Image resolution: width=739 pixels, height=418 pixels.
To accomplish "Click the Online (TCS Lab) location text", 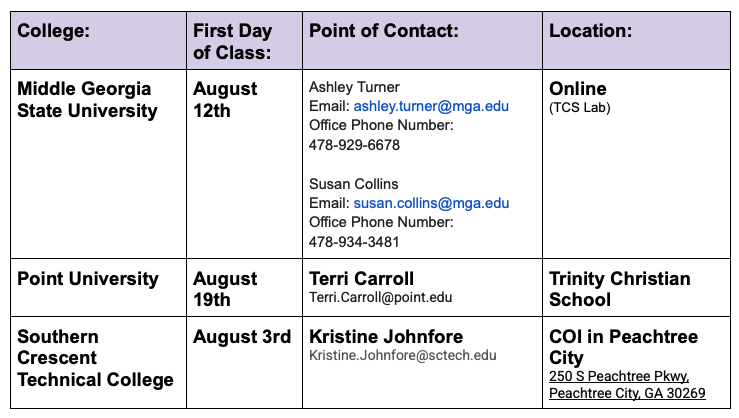I will (580, 97).
